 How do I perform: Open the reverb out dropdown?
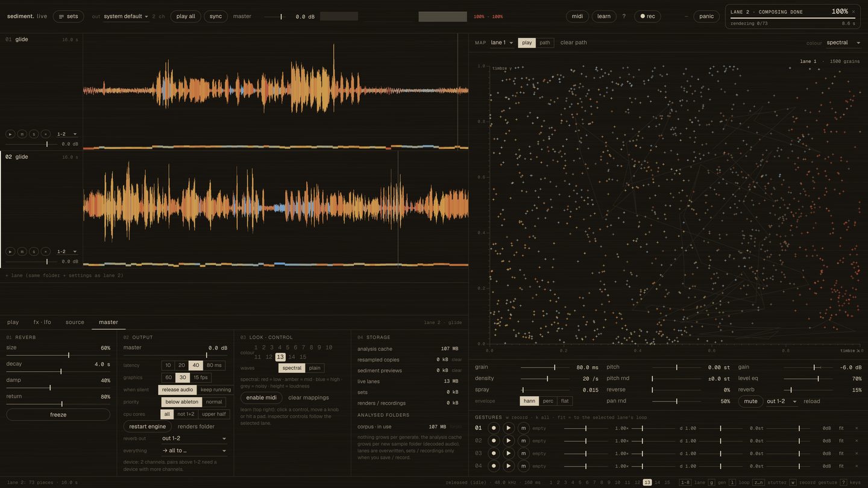point(194,439)
